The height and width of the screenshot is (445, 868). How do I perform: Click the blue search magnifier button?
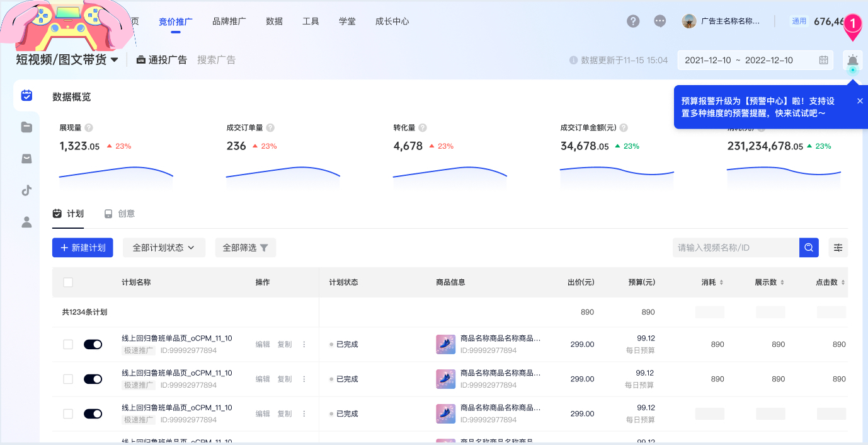809,248
